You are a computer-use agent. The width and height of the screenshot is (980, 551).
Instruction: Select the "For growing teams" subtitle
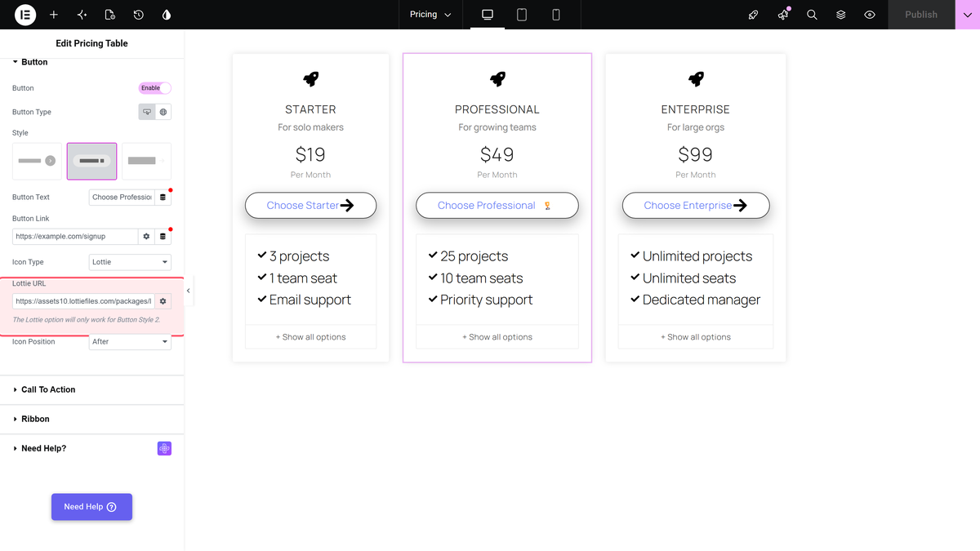point(497,127)
